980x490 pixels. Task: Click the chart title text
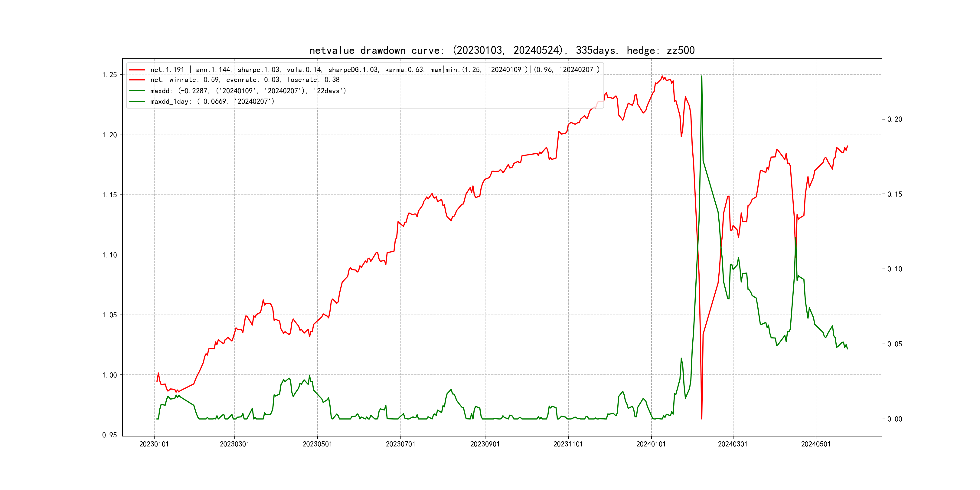pos(502,50)
